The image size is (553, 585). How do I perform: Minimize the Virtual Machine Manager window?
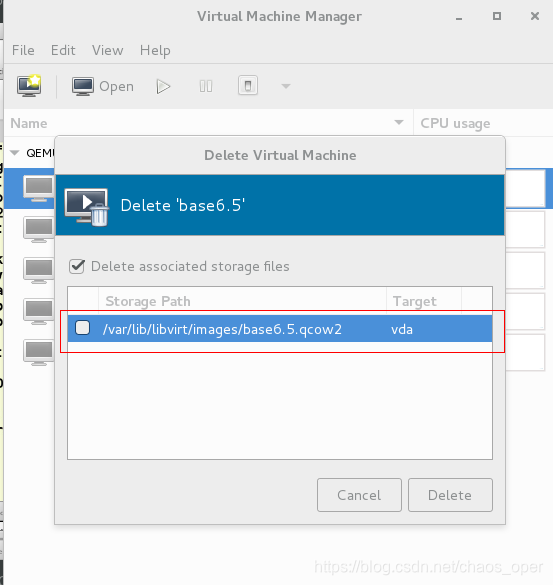[459, 17]
